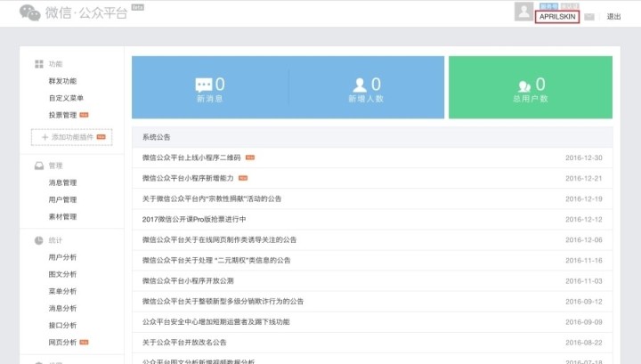This screenshot has height=364, width=641.
Task: Open 自定义菜单 in the sidebar
Action: 66,98
